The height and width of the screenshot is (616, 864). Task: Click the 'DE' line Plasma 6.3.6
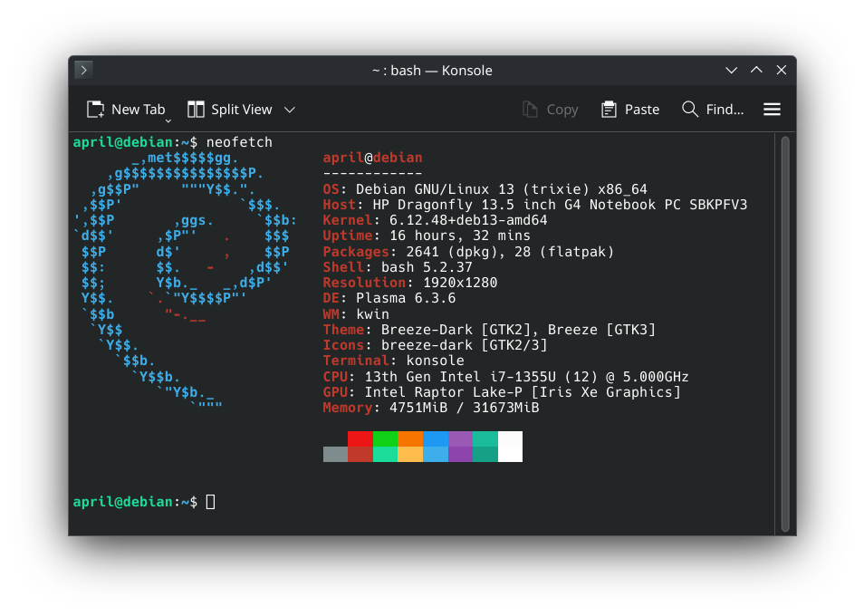pos(389,298)
